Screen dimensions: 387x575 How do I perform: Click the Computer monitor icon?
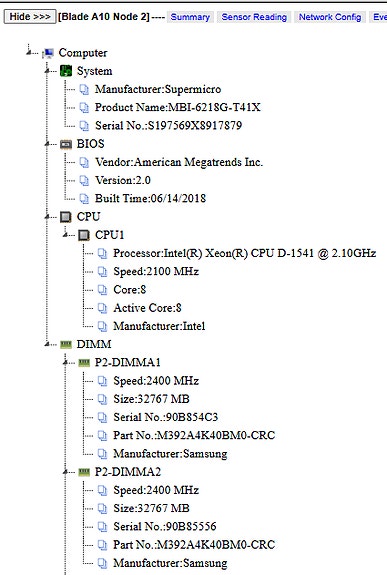pyautogui.click(x=48, y=53)
